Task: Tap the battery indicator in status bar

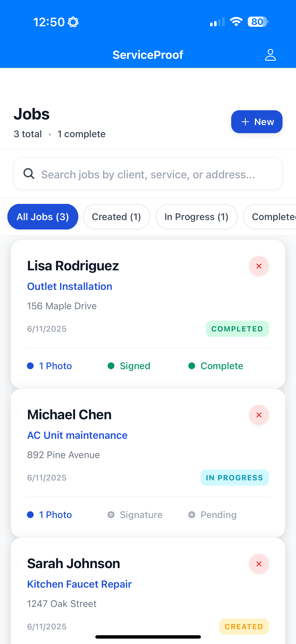Action: [258, 22]
